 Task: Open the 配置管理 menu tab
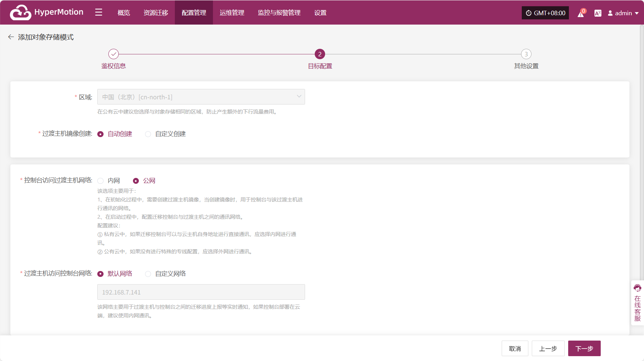pos(194,13)
